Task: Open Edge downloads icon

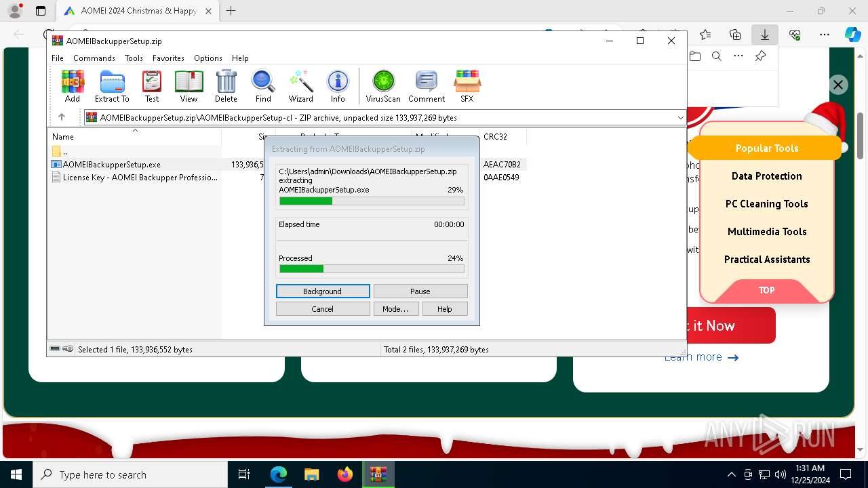Action: tap(764, 35)
